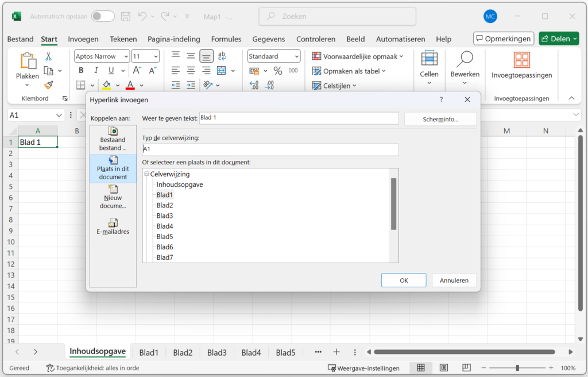The height and width of the screenshot is (377, 588).
Task: Open Opmaken als tabel menu
Action: click(x=349, y=71)
